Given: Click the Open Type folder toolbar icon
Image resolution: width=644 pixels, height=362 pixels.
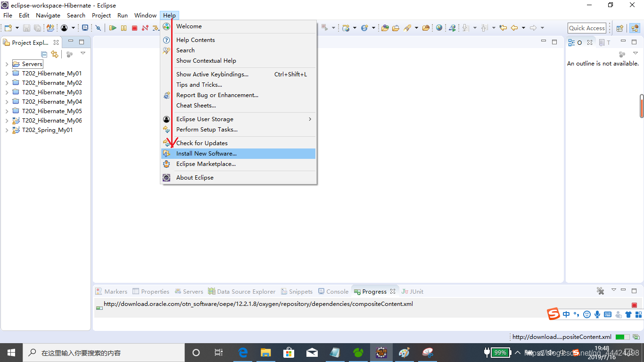Looking at the screenshot, I should click(385, 28).
